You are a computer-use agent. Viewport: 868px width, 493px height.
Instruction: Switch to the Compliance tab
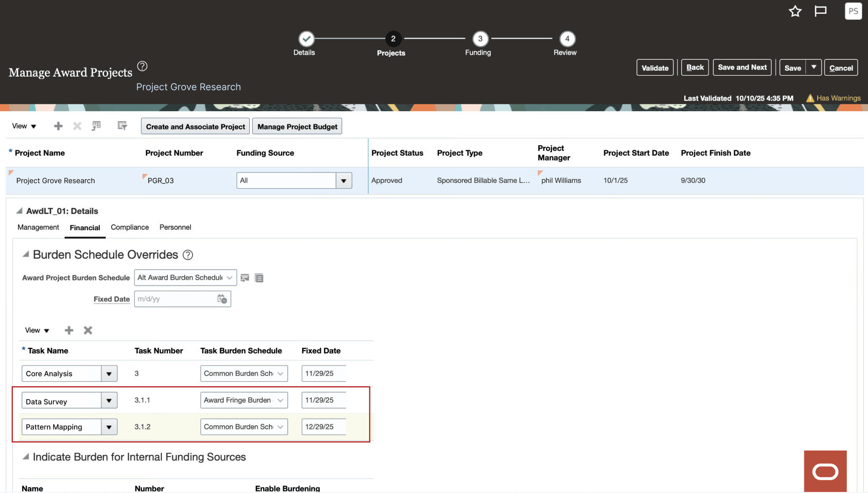(129, 227)
